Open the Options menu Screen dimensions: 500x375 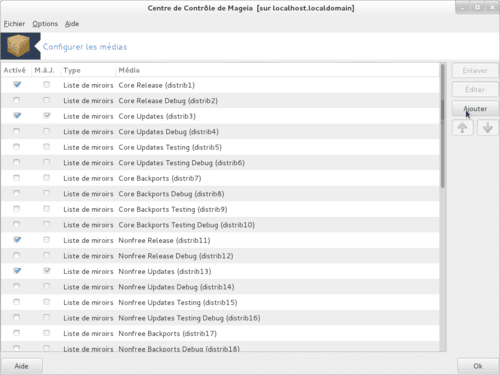[x=45, y=24]
